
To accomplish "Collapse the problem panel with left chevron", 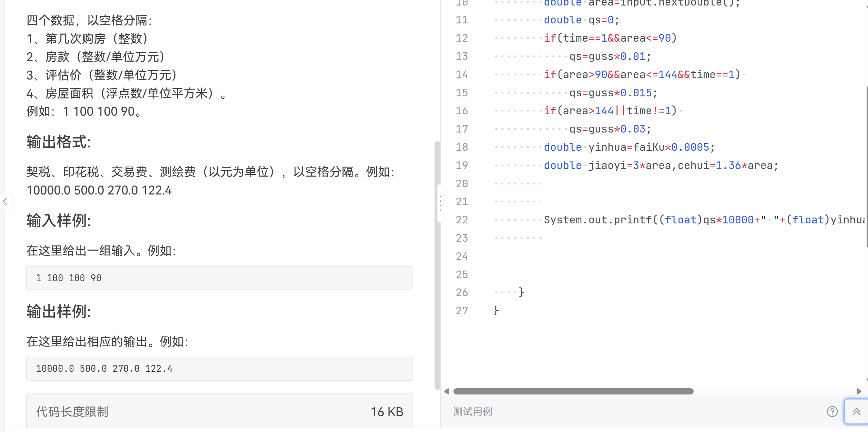I will 6,201.
